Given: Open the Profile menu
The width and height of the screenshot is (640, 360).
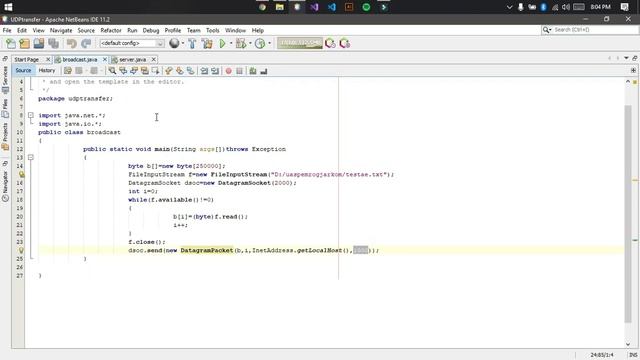Looking at the screenshot, I should [x=173, y=30].
